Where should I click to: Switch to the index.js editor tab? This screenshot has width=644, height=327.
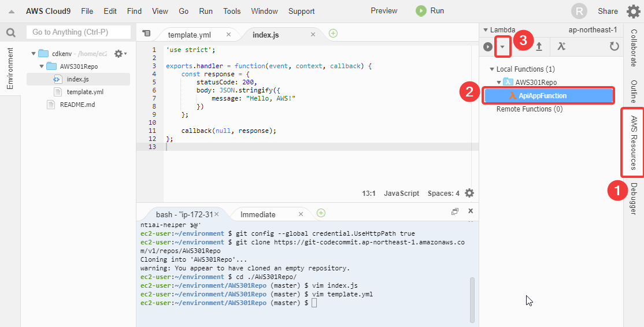pos(266,35)
